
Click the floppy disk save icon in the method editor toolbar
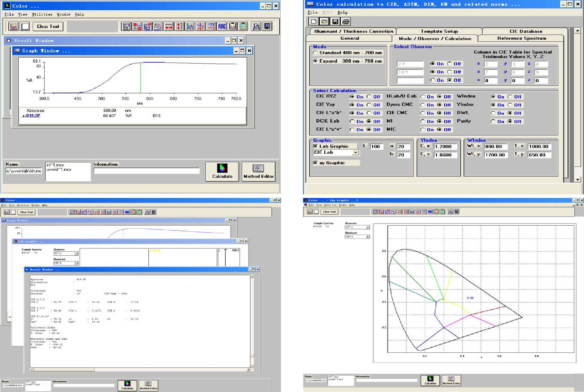[335, 21]
